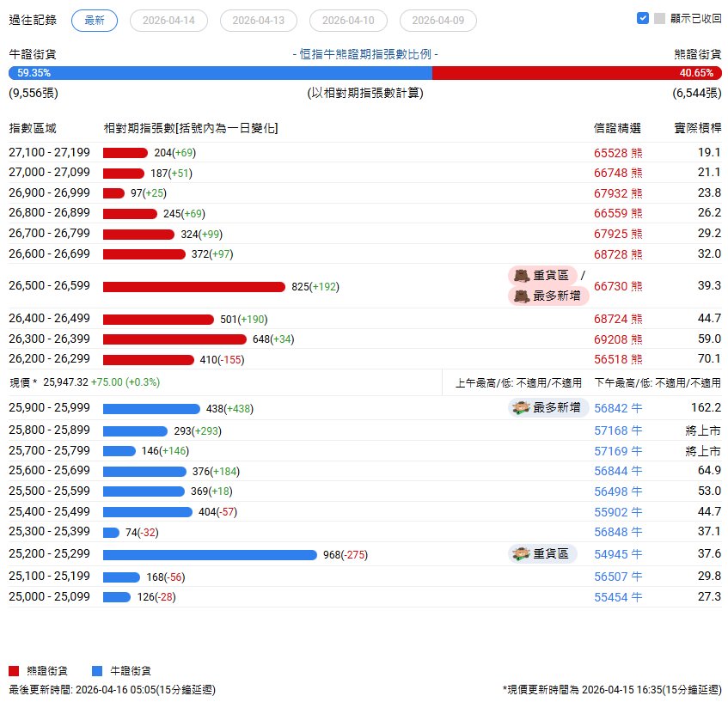The height and width of the screenshot is (702, 728).
Task: Select the 25,000 - 25,099 index range
Action: [x=49, y=596]
